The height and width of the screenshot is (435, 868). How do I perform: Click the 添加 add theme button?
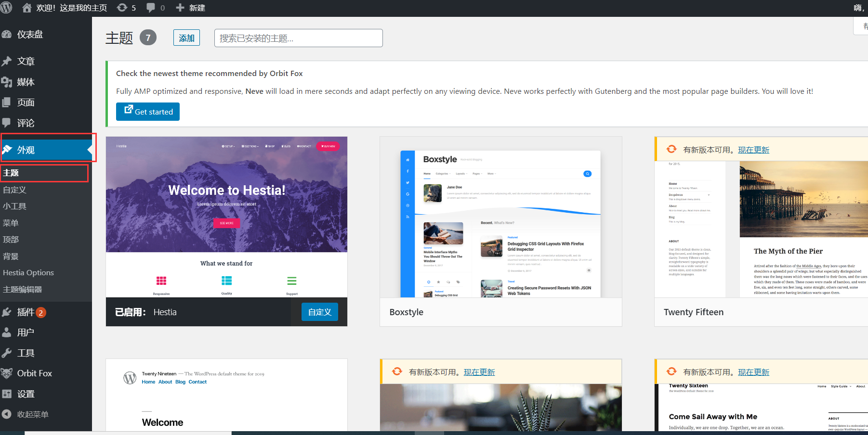coord(186,38)
